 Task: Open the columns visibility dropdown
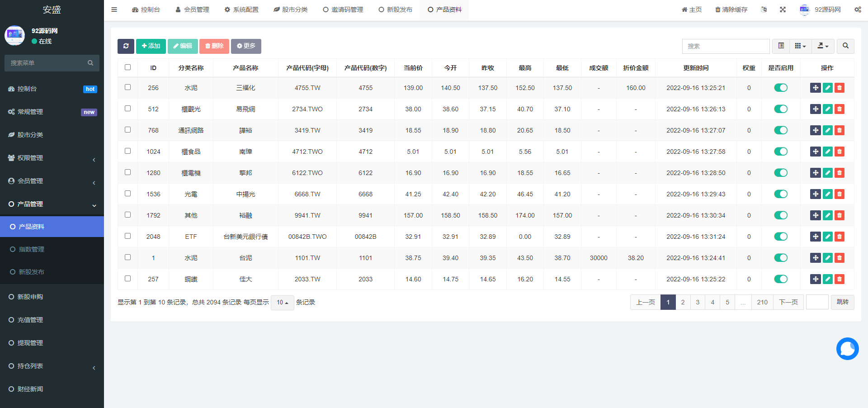coord(800,46)
